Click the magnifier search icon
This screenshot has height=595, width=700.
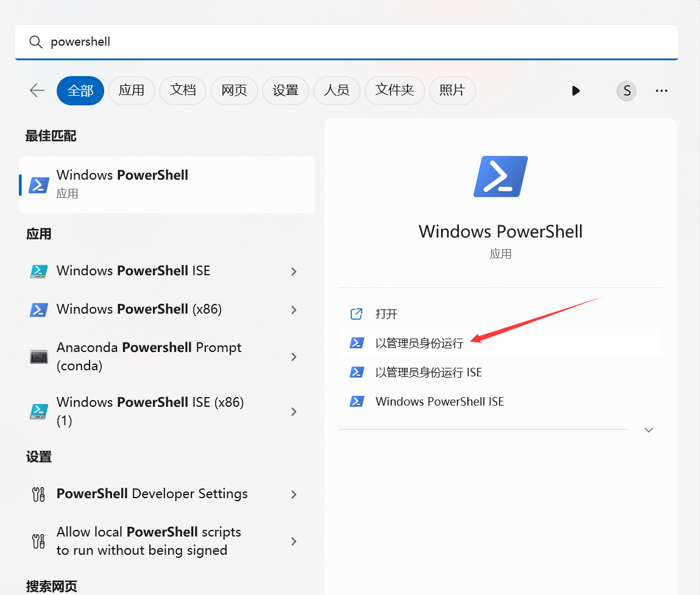tap(35, 42)
